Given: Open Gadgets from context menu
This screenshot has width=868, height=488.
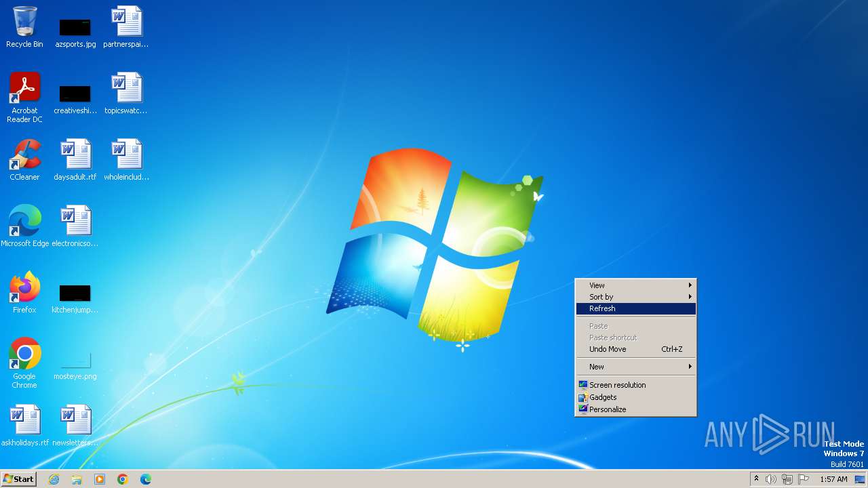Looking at the screenshot, I should tap(635, 397).
